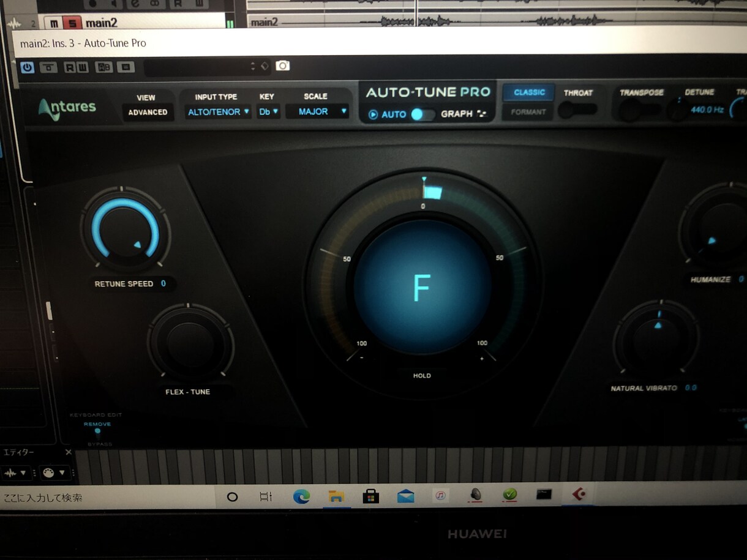Click the TRANSPOSE slider control
Screen dimensions: 747x560
pyautogui.click(x=641, y=110)
